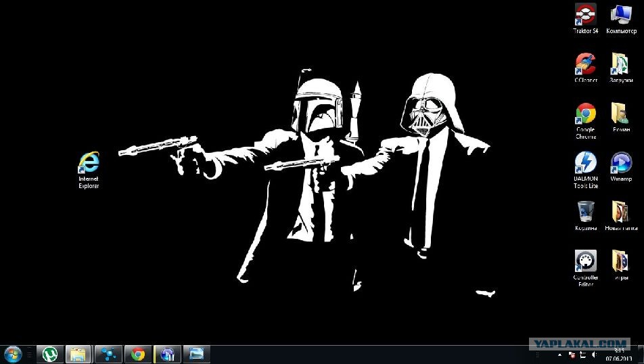The image size is (644, 364).
Task: Launch the CCleaner desktop shortcut
Action: coord(586,68)
